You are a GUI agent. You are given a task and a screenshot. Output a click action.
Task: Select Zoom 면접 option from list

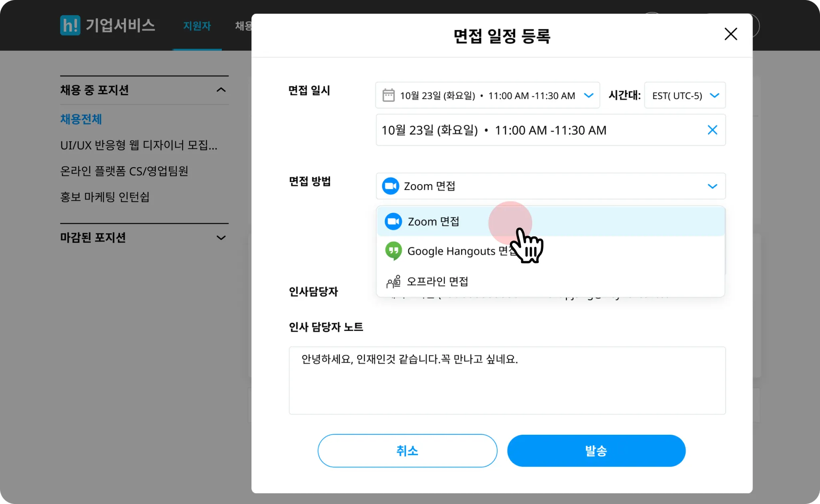coord(433,222)
